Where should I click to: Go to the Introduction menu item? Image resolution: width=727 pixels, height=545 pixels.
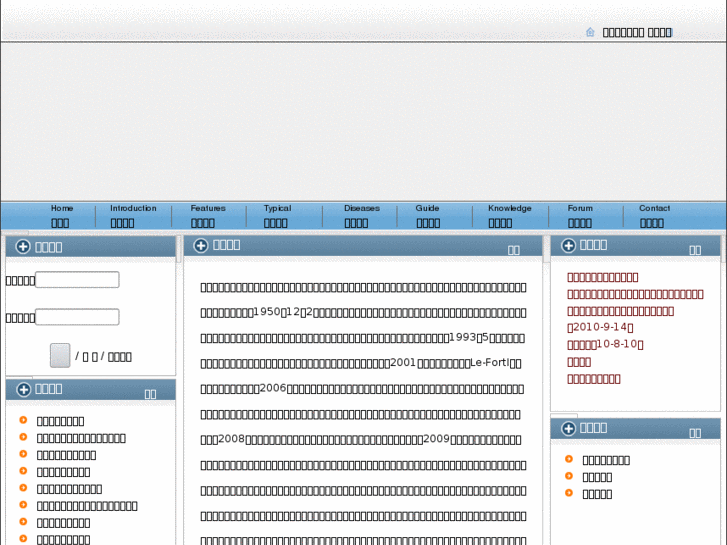tap(133, 216)
